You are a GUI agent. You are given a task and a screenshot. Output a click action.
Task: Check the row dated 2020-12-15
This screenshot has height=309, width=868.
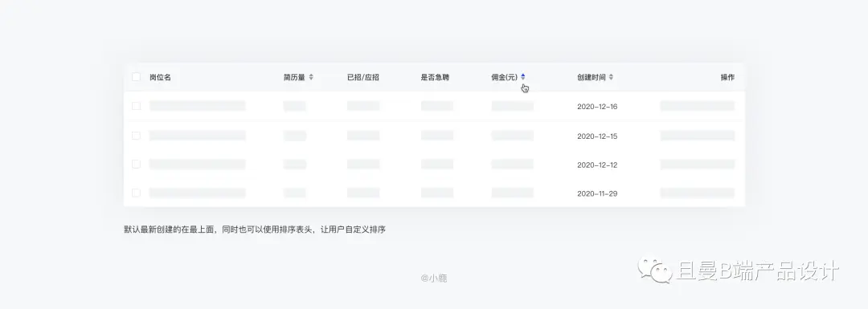[x=136, y=136]
